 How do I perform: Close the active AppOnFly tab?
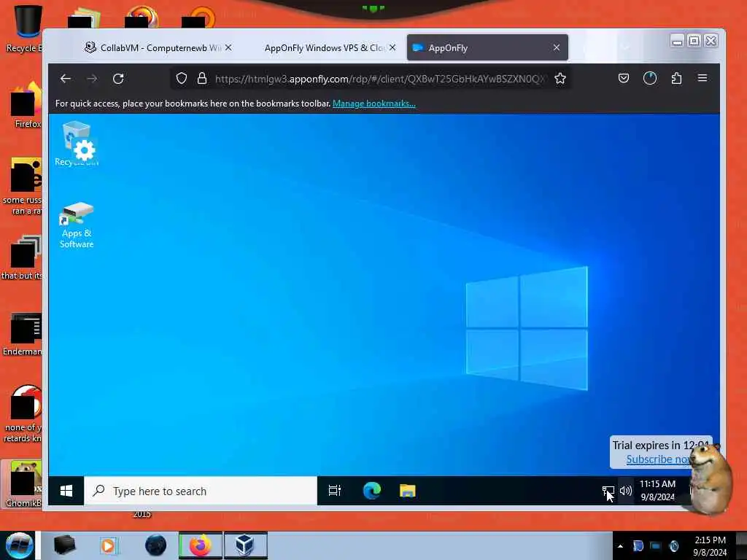[557, 47]
